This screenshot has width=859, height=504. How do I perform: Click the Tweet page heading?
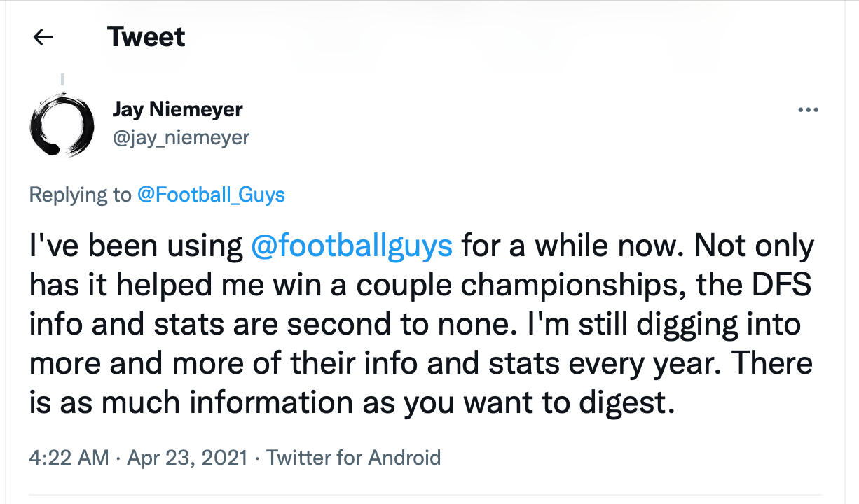[x=146, y=37]
